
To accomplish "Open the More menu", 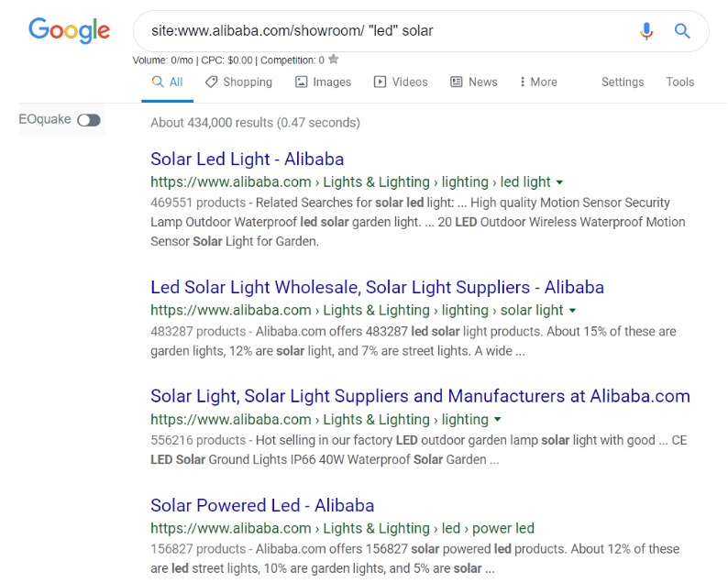I will 538,82.
